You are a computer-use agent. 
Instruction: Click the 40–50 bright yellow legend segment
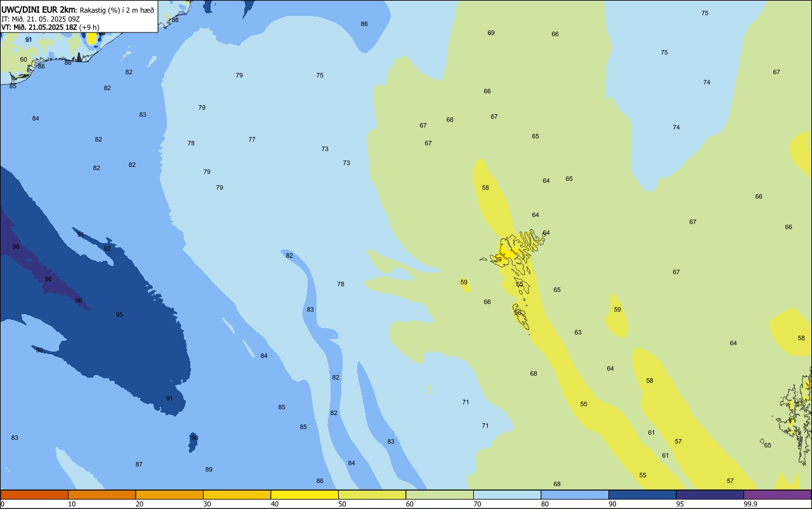304,494
